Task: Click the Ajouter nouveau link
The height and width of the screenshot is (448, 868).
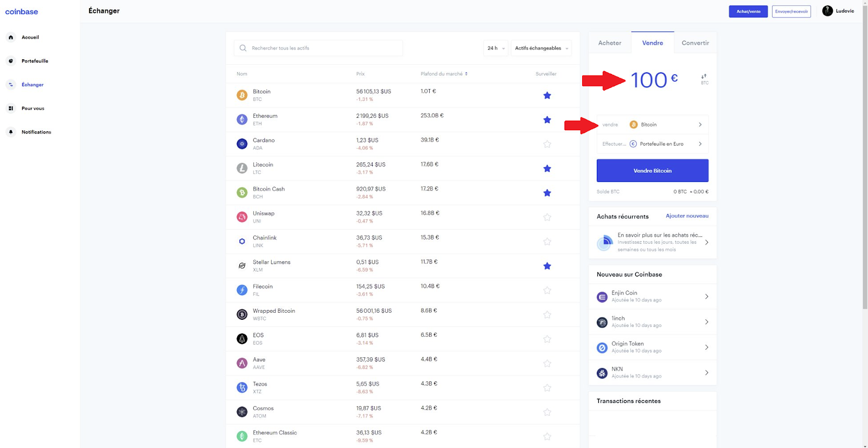Action: pyautogui.click(x=687, y=216)
